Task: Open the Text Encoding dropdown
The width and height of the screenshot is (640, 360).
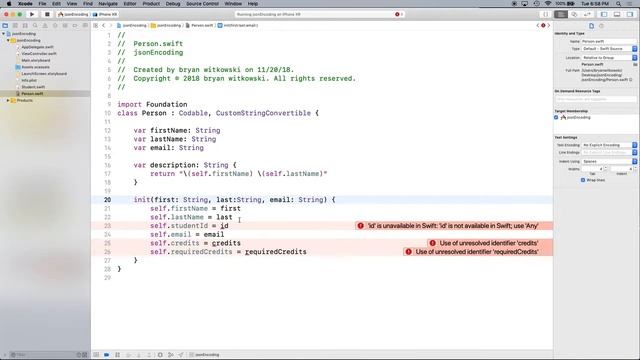Action: 609,145
